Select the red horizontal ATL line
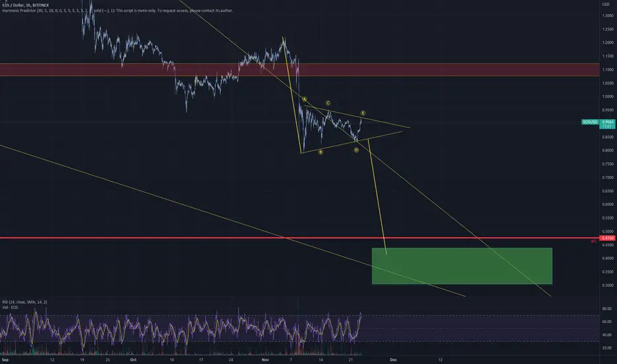The width and height of the screenshot is (617, 364). pyautogui.click(x=299, y=238)
